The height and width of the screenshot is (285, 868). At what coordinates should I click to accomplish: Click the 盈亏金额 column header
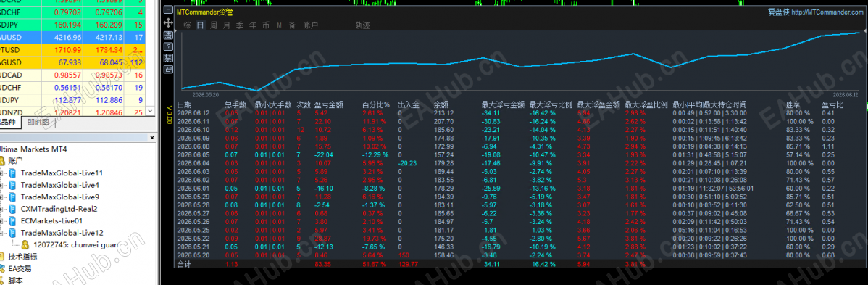click(x=329, y=104)
